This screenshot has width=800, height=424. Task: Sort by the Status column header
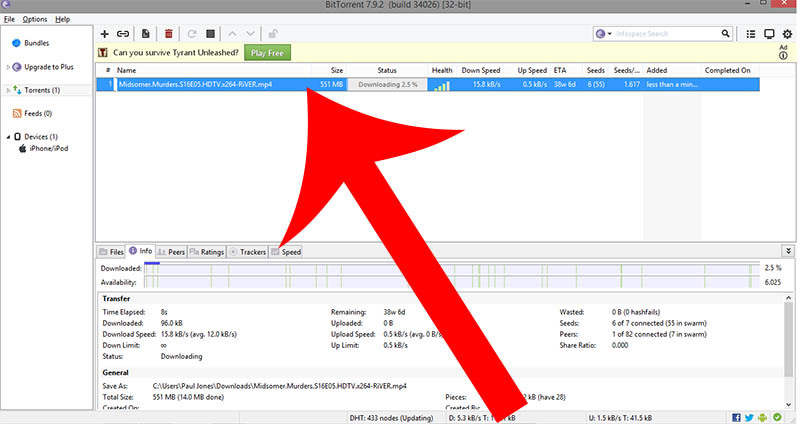[x=387, y=70]
